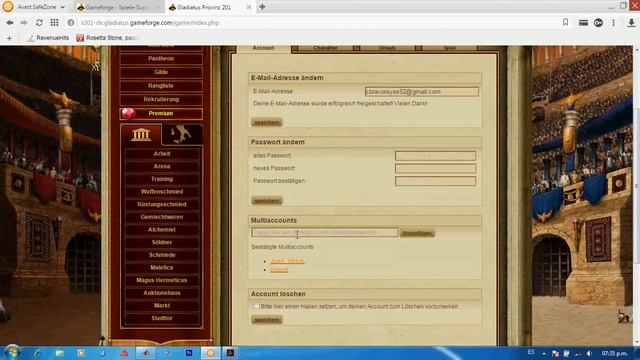This screenshot has width=640, height=360.
Task: Switch to the Charakter settings tab
Action: click(x=325, y=48)
